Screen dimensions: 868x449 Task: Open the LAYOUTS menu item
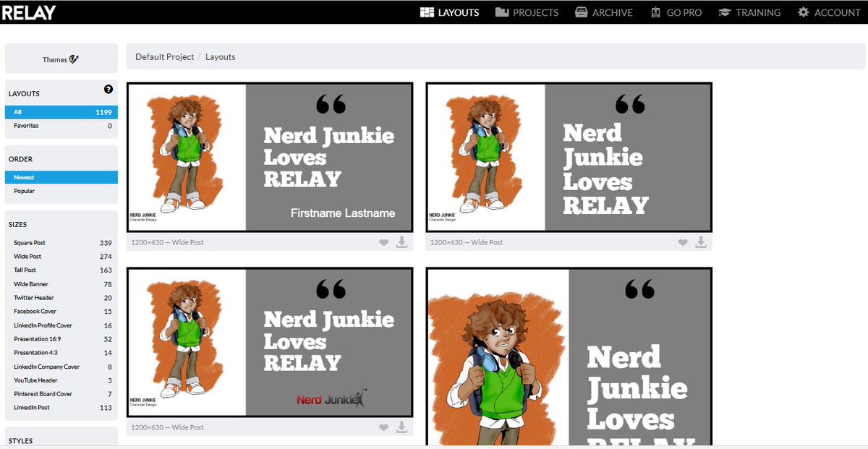(x=449, y=12)
